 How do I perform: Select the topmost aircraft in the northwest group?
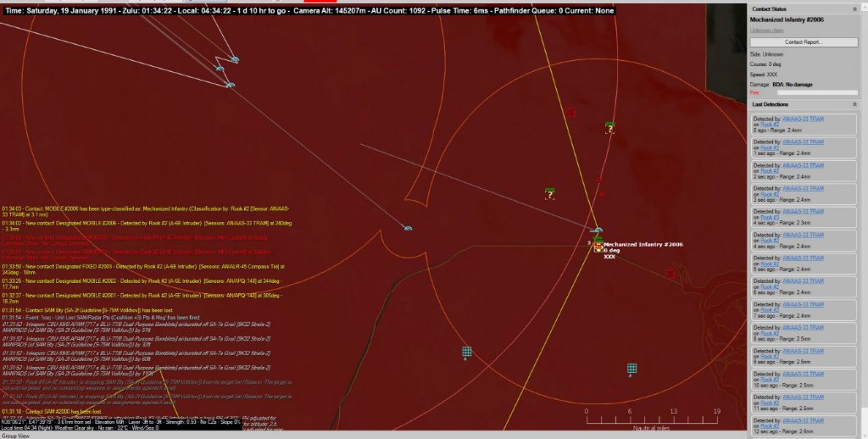235,59
